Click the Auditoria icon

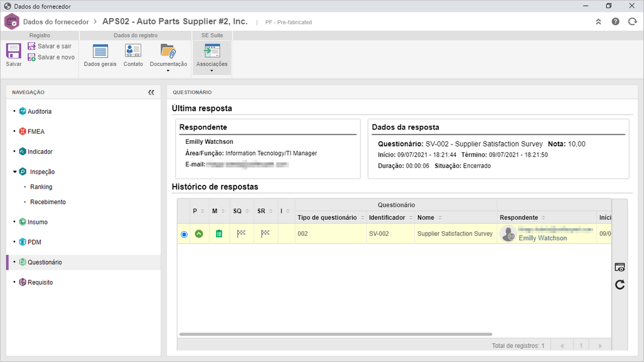pyautogui.click(x=23, y=111)
